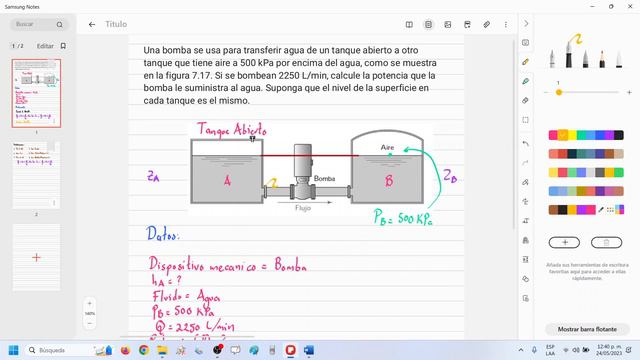This screenshot has height=360, width=640.
Task: Go back with the arrow beside Título
Action: pos(92,24)
